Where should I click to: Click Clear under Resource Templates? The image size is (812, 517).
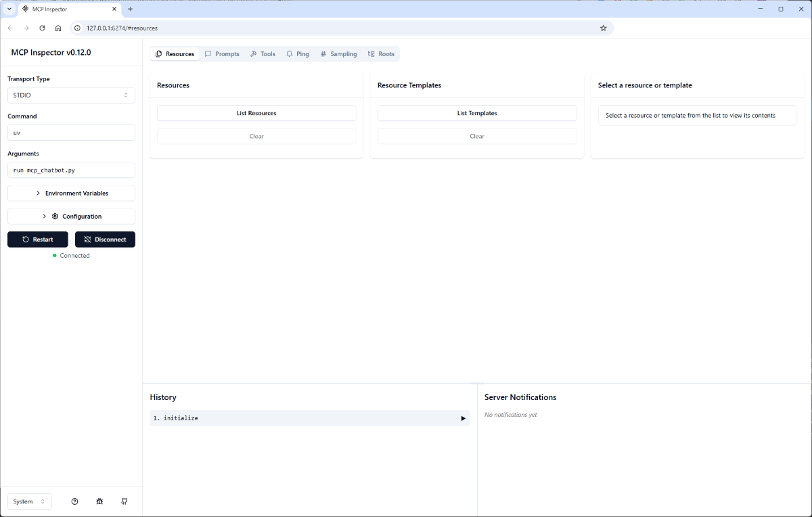coord(477,136)
